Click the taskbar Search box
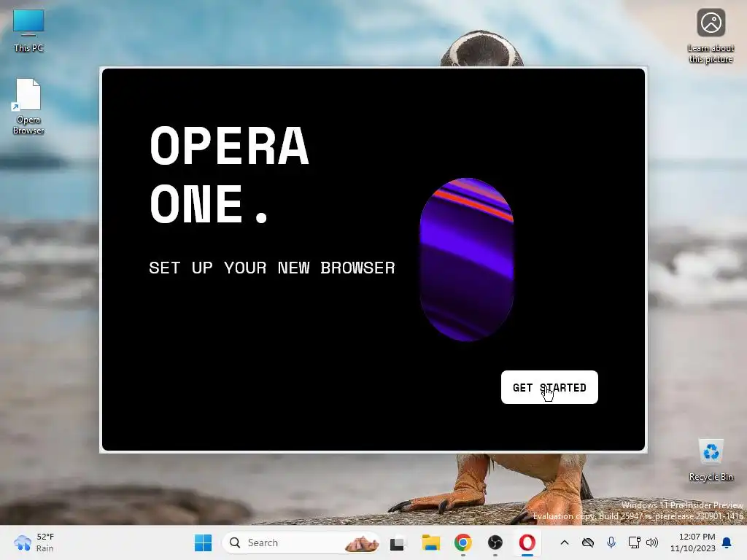This screenshot has width=747, height=560. tap(301, 542)
